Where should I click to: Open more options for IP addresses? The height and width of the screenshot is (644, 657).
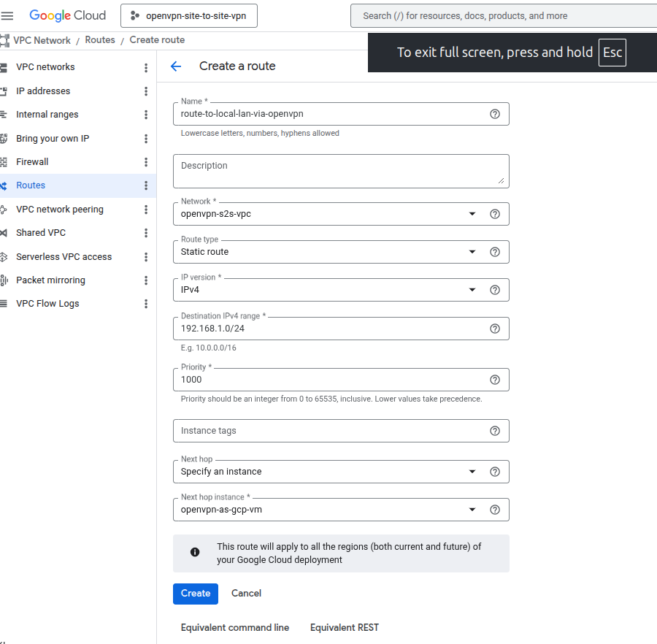(x=146, y=91)
